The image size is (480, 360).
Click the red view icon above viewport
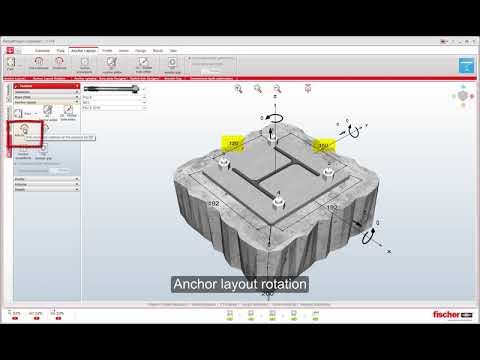308,88
